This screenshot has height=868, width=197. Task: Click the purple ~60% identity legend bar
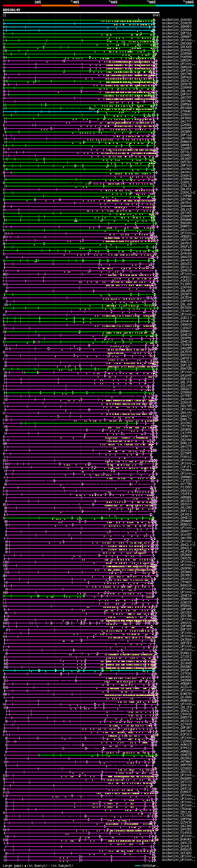99,6
